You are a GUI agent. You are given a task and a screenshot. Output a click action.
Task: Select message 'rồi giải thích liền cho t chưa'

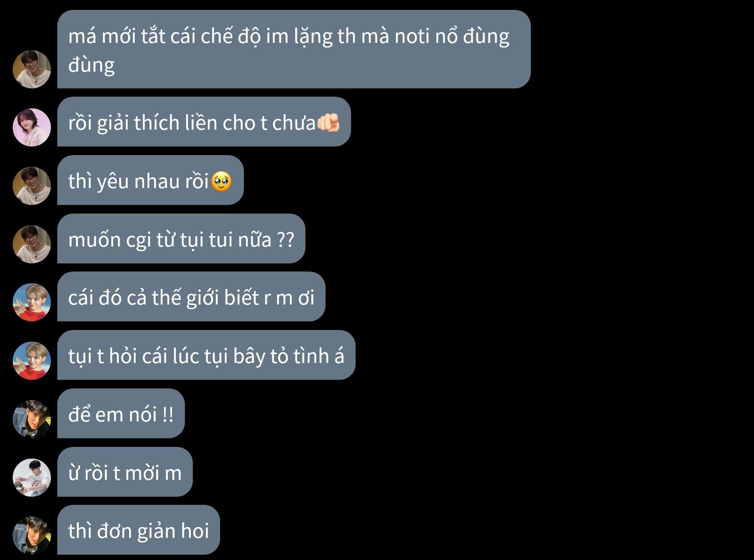pyautogui.click(x=204, y=122)
